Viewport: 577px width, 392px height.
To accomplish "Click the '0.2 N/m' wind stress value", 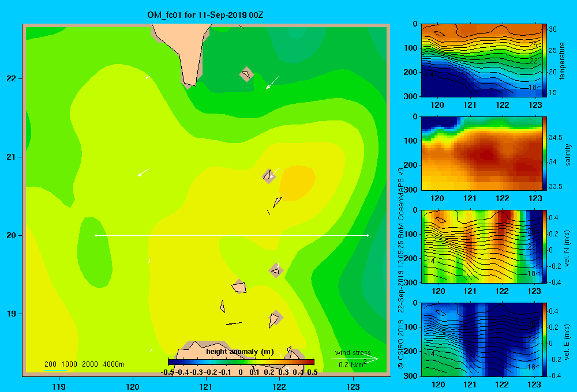I will click(x=352, y=364).
